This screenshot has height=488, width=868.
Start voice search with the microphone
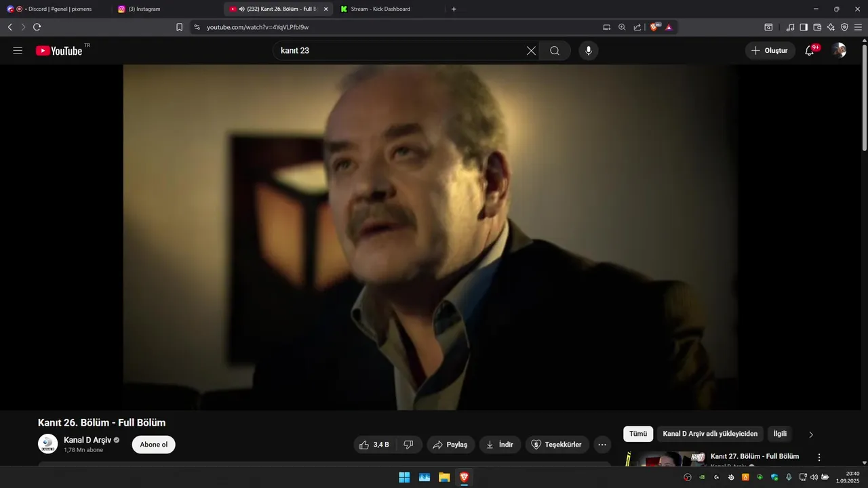pos(589,51)
